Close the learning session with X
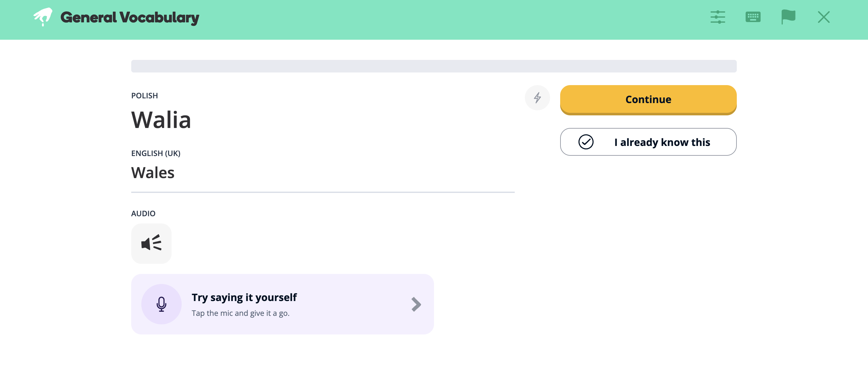This screenshot has height=377, width=868. (824, 17)
